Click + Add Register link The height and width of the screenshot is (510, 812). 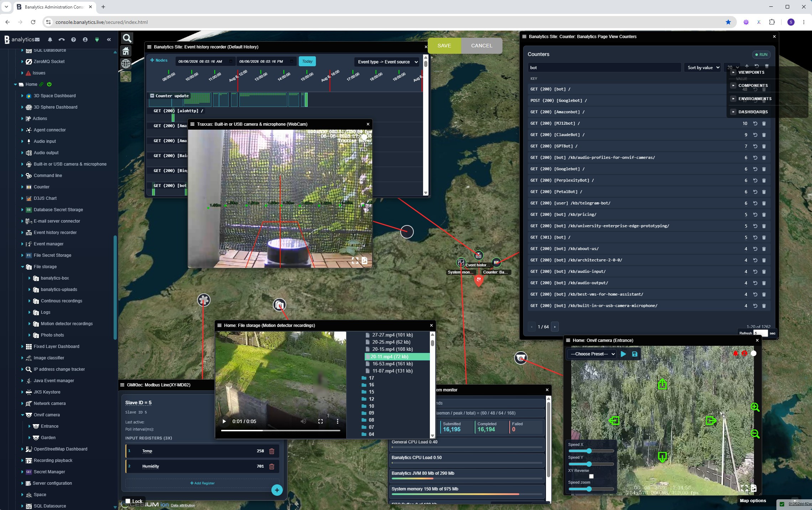(202, 483)
